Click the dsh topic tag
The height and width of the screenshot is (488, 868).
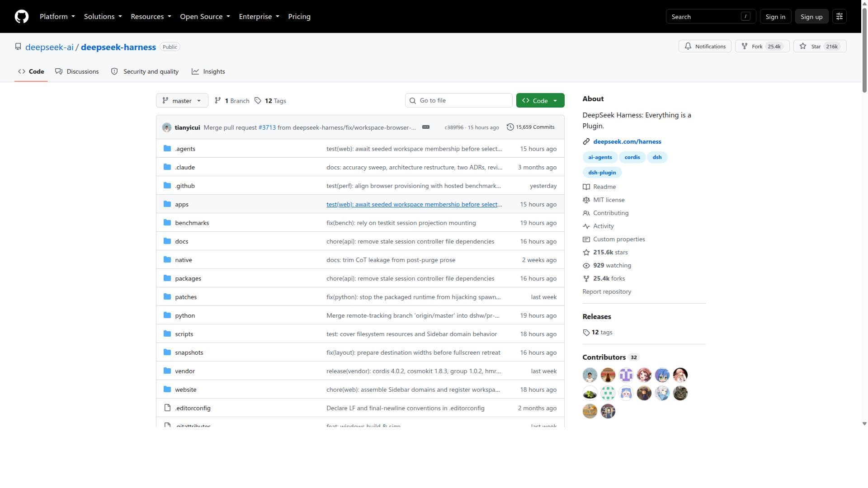657,157
